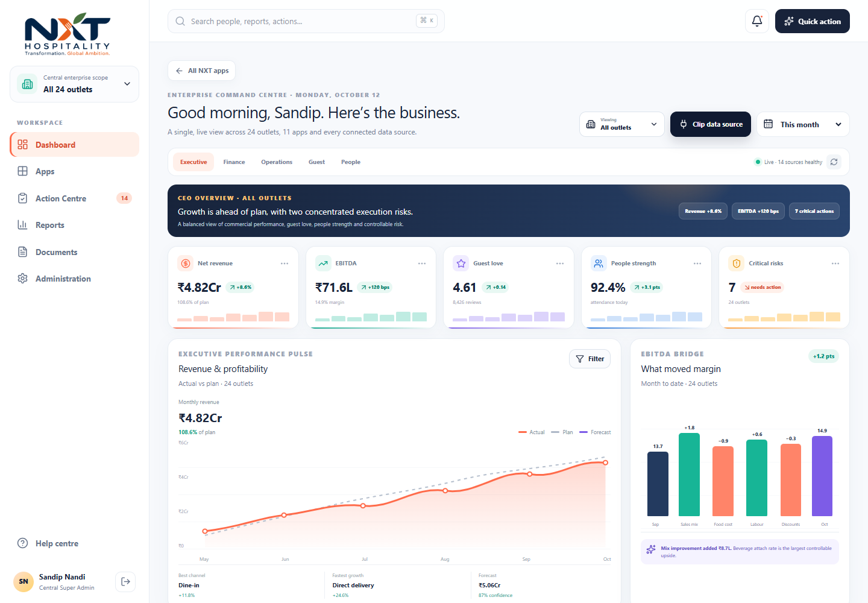Screen dimensions: 868x603
Task: Click the Quick action button
Action: pyautogui.click(x=812, y=21)
